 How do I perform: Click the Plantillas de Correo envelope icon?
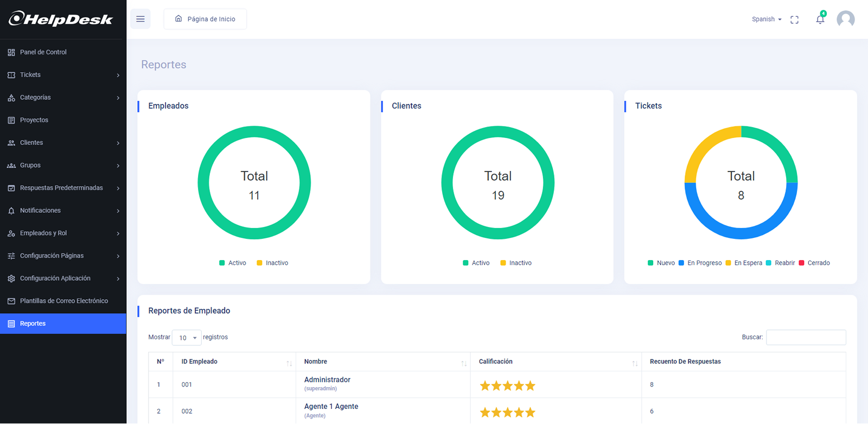tap(11, 301)
